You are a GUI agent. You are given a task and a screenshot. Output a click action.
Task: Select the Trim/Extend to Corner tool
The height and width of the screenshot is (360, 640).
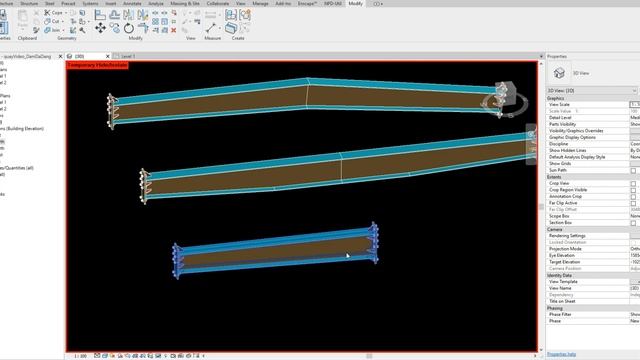pyautogui.click(x=143, y=28)
